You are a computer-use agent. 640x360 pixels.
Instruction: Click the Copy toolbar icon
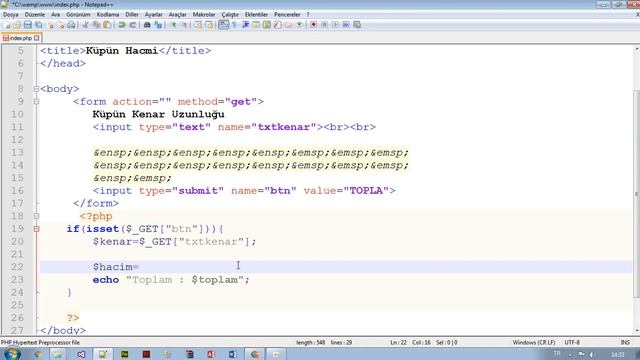tap(96, 25)
